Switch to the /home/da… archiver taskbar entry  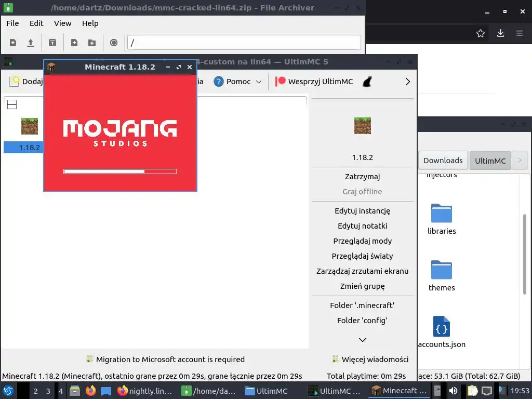point(208,391)
